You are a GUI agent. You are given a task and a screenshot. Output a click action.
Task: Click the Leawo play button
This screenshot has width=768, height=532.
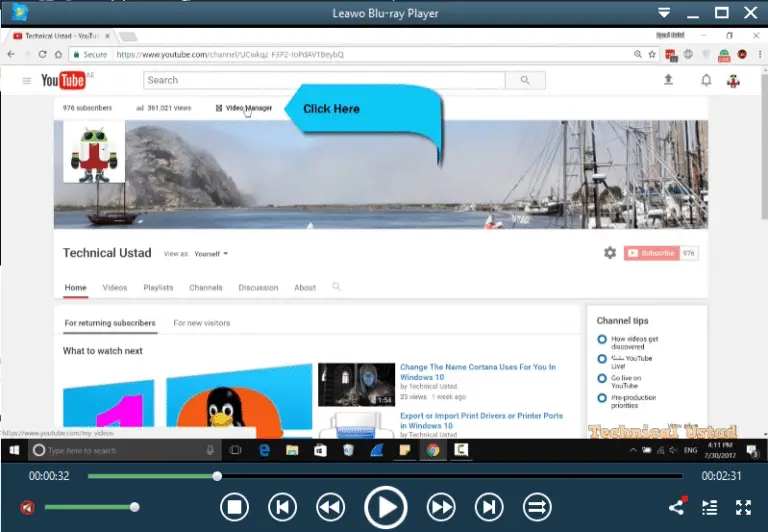(385, 508)
